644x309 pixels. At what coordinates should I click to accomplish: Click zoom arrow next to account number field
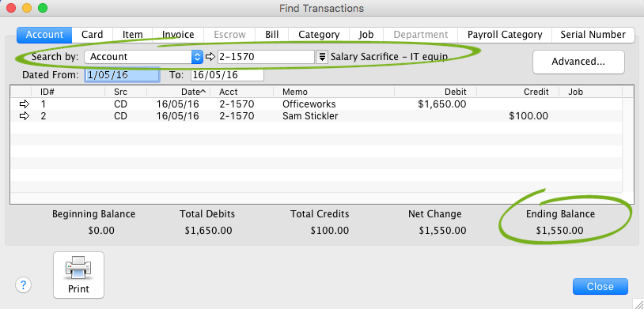(210, 57)
